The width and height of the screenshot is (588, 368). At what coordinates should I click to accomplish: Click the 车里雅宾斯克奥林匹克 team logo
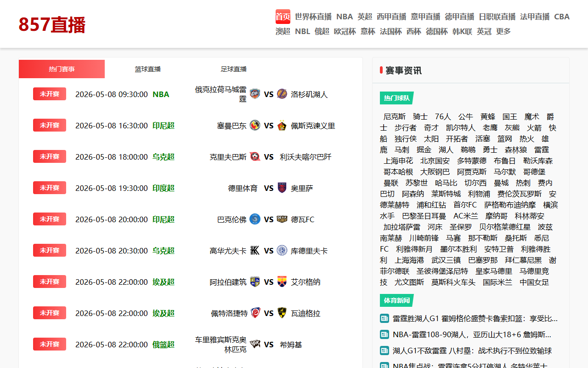coord(255,345)
